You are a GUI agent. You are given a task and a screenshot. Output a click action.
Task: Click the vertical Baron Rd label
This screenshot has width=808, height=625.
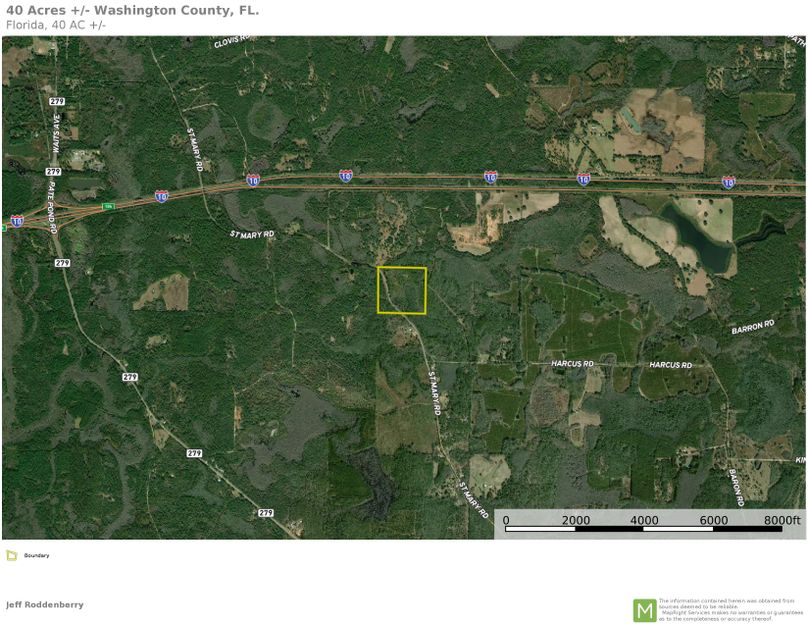coord(736,487)
